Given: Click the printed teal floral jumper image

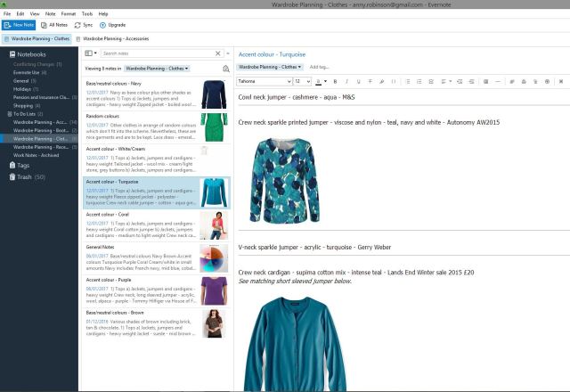Looking at the screenshot, I should pos(285,180).
